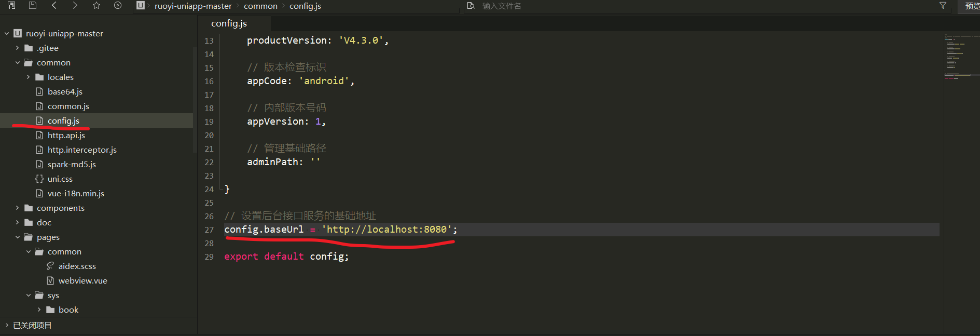
Task: Expand the components folder
Action: [17, 208]
